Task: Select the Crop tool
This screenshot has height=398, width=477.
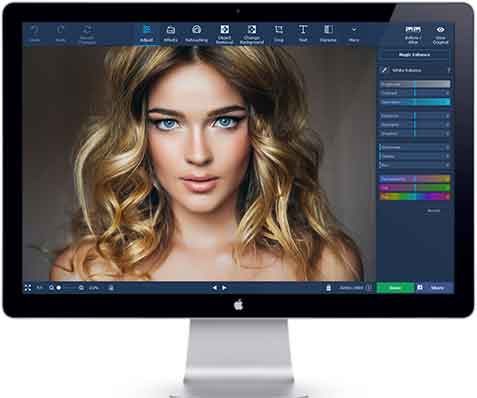Action: (x=279, y=34)
